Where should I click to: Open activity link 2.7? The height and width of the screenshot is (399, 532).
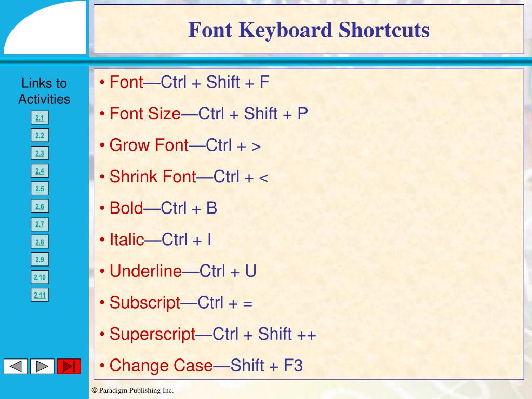(x=39, y=224)
